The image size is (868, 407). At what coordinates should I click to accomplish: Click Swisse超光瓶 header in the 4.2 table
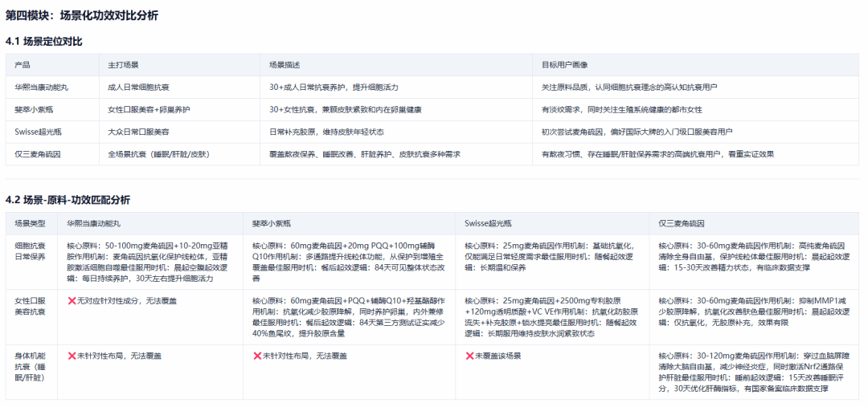coord(488,224)
